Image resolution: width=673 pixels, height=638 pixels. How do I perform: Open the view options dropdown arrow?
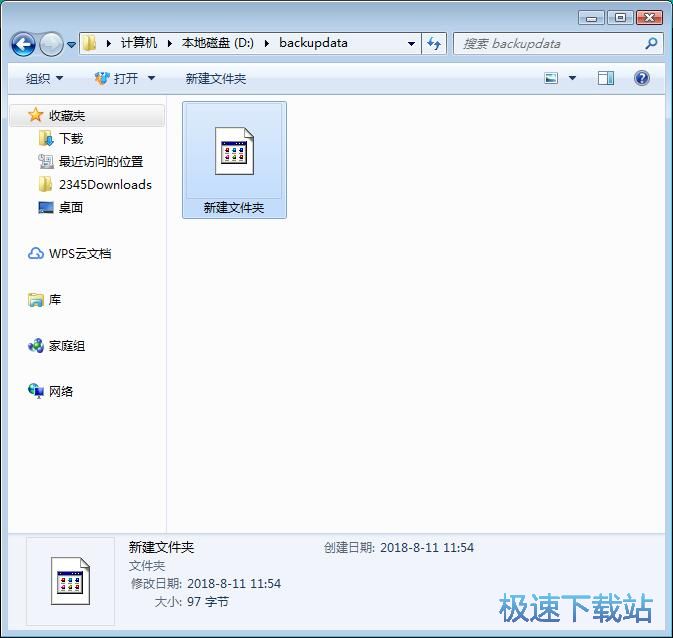572,78
